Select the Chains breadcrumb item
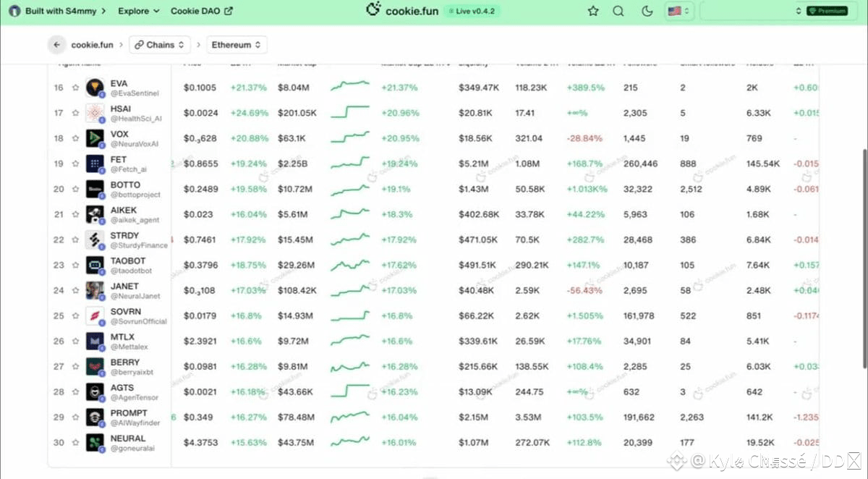The height and width of the screenshot is (479, 868). tap(159, 44)
